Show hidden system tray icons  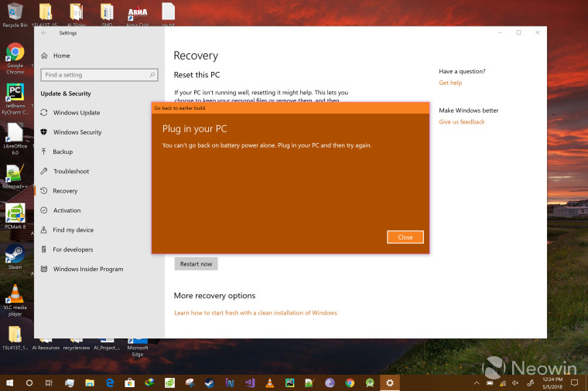(x=477, y=382)
